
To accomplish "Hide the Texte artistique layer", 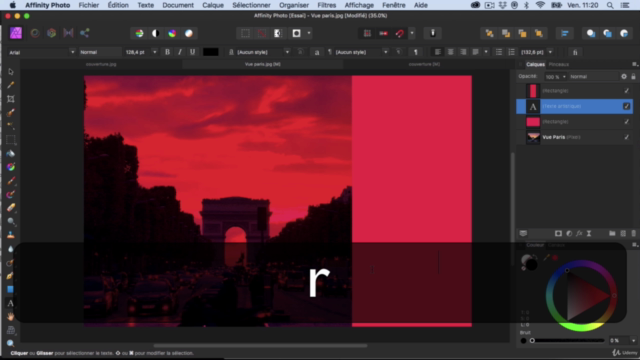I will (x=627, y=106).
